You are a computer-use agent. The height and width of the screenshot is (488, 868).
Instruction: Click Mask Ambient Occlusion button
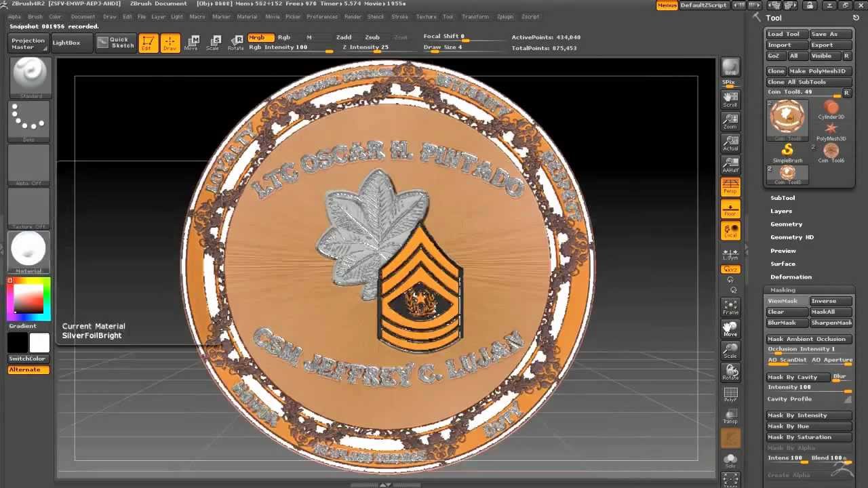click(809, 339)
